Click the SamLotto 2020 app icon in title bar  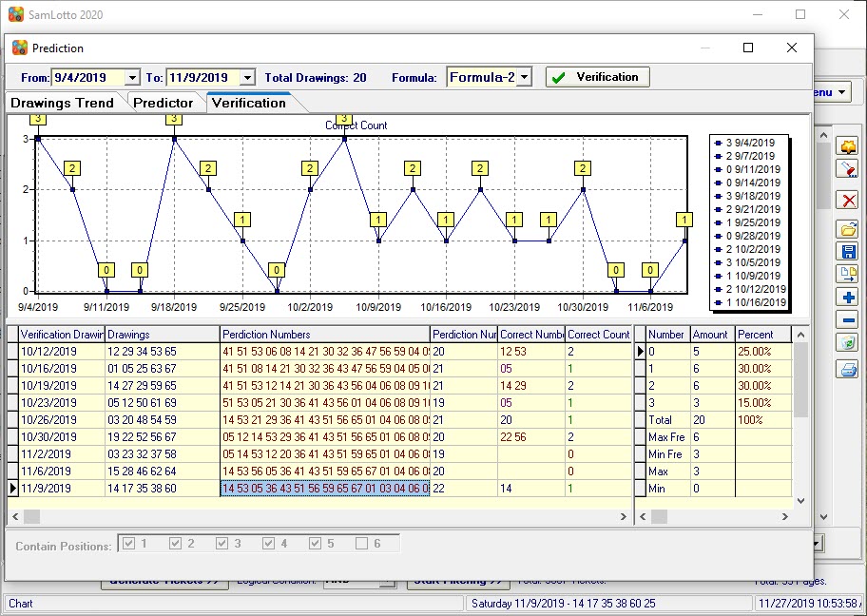pos(16,14)
